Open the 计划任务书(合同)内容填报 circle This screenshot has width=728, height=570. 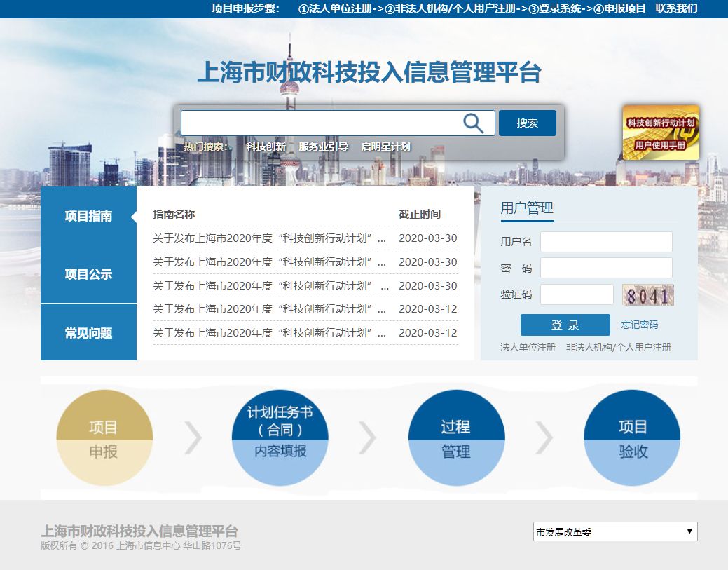click(x=280, y=437)
